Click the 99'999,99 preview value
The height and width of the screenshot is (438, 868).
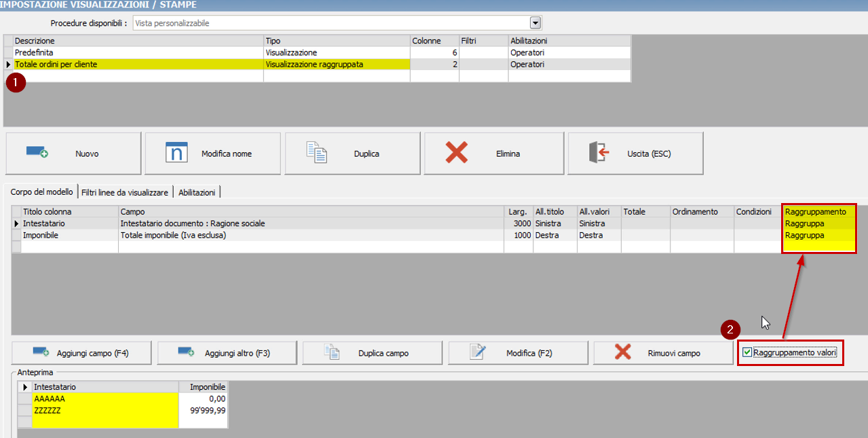[204, 410]
